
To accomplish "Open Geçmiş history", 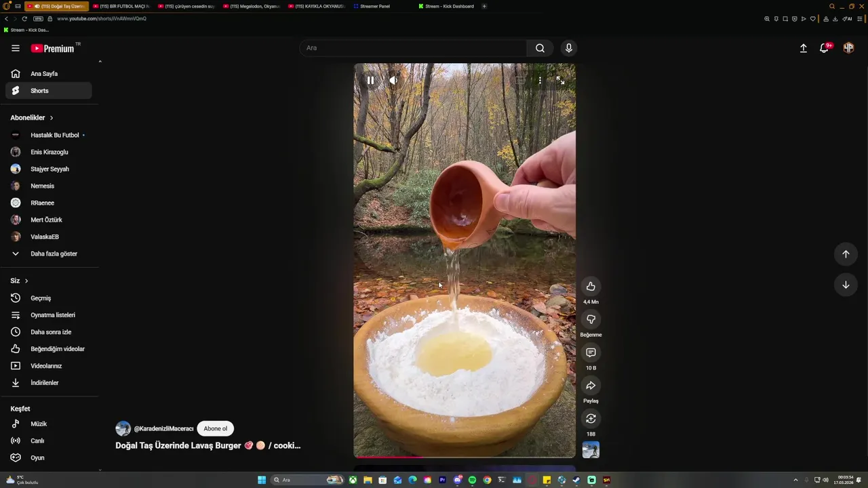I will pos(49,298).
